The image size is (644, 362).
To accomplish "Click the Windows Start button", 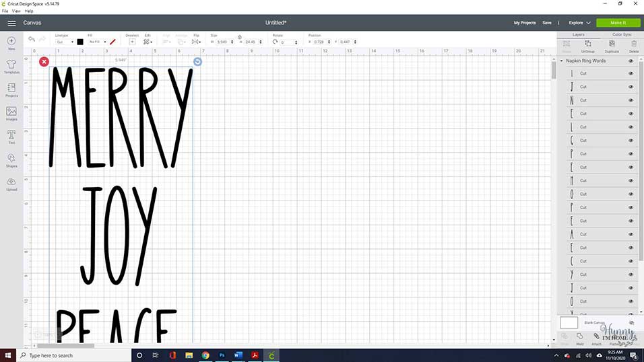I will pyautogui.click(x=8, y=355).
